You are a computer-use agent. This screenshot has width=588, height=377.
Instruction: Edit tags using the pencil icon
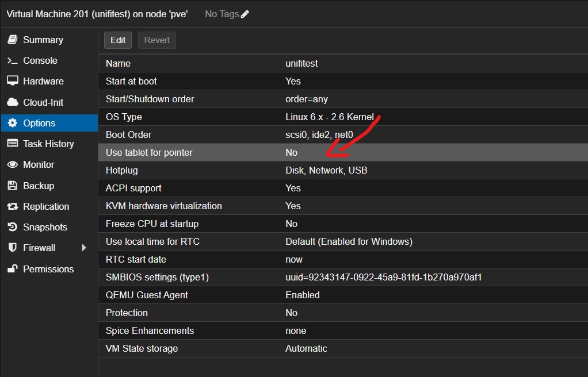(x=245, y=14)
